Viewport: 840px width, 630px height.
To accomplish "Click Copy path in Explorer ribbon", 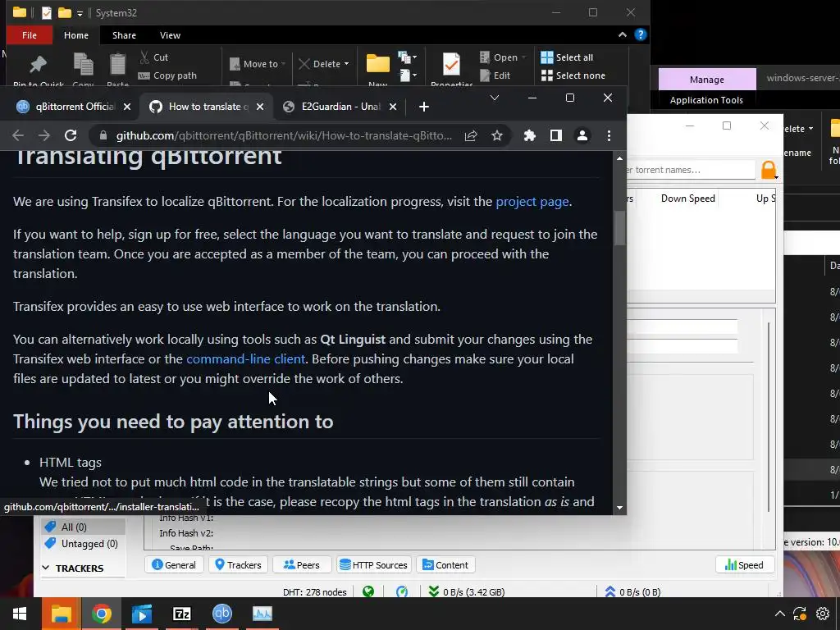I will [x=167, y=75].
